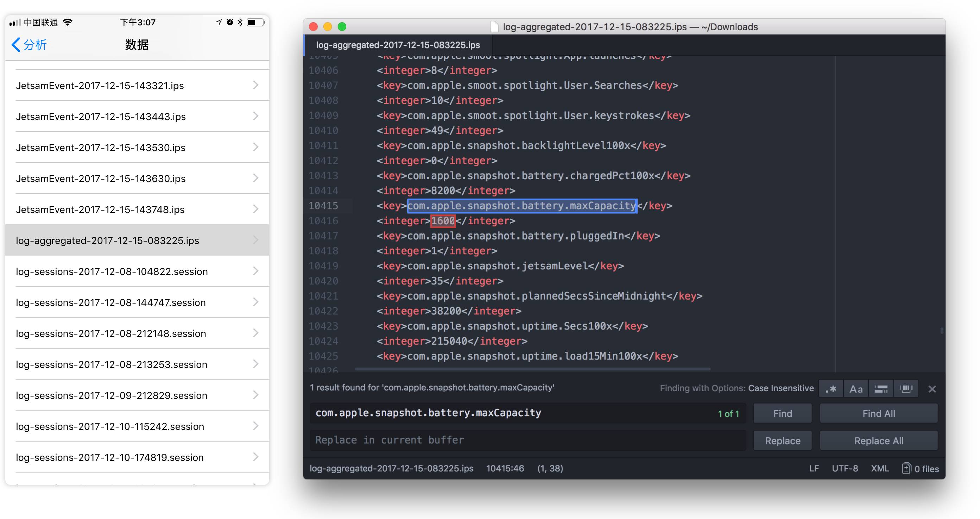This screenshot has height=519, width=980.
Task: Click chevron on JetsamEvent-143630 row
Action: click(256, 178)
